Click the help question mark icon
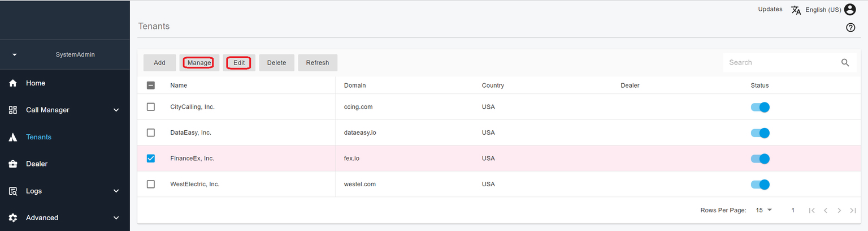This screenshot has width=868, height=231. pos(850,28)
